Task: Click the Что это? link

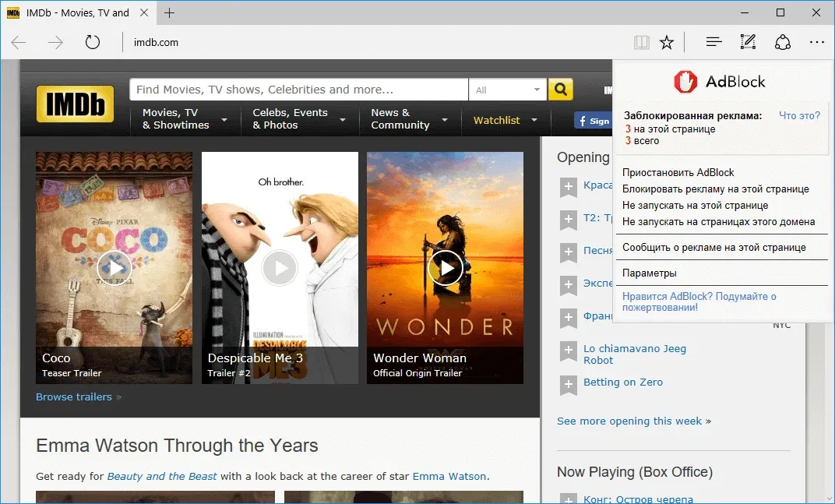Action: [x=799, y=115]
